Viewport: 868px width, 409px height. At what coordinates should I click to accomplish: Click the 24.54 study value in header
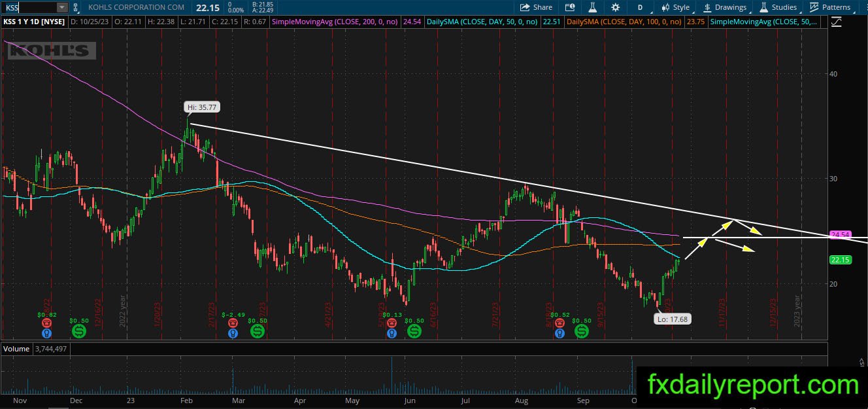(412, 22)
